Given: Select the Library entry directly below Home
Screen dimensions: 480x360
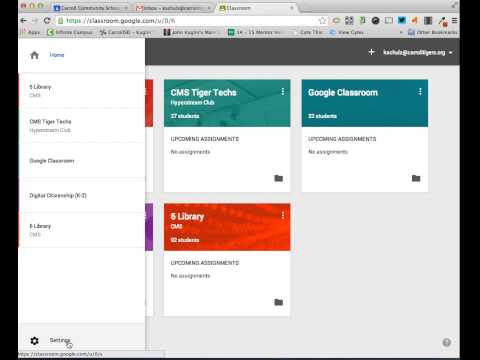Looking at the screenshot, I should (82, 91).
